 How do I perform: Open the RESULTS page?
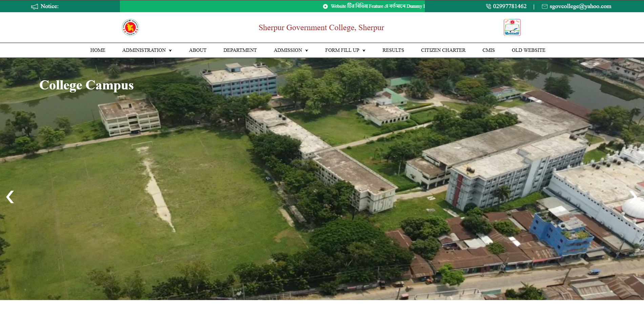(393, 50)
